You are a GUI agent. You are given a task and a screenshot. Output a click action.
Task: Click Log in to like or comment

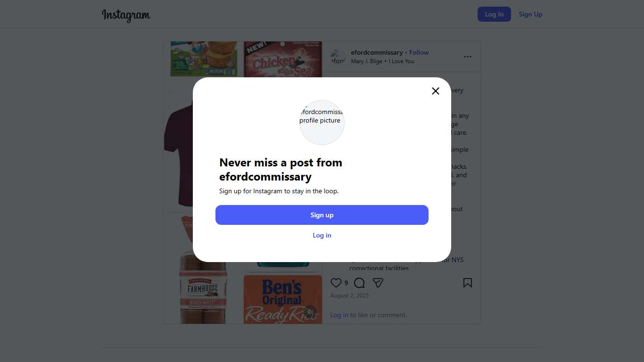click(x=339, y=315)
